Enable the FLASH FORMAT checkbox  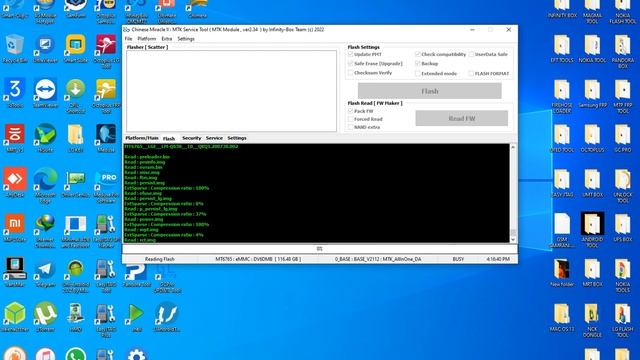coord(471,73)
